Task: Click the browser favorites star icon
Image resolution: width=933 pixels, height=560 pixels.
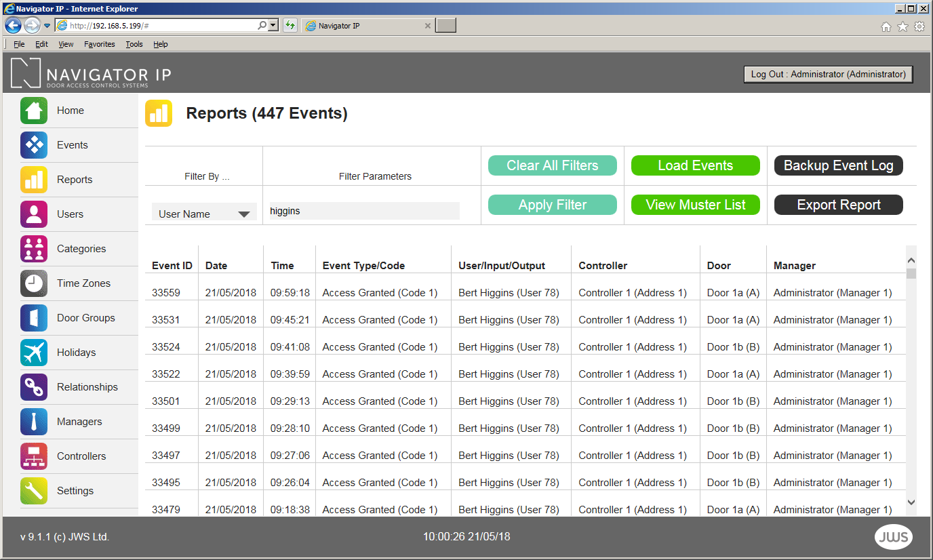Action: pyautogui.click(x=902, y=26)
